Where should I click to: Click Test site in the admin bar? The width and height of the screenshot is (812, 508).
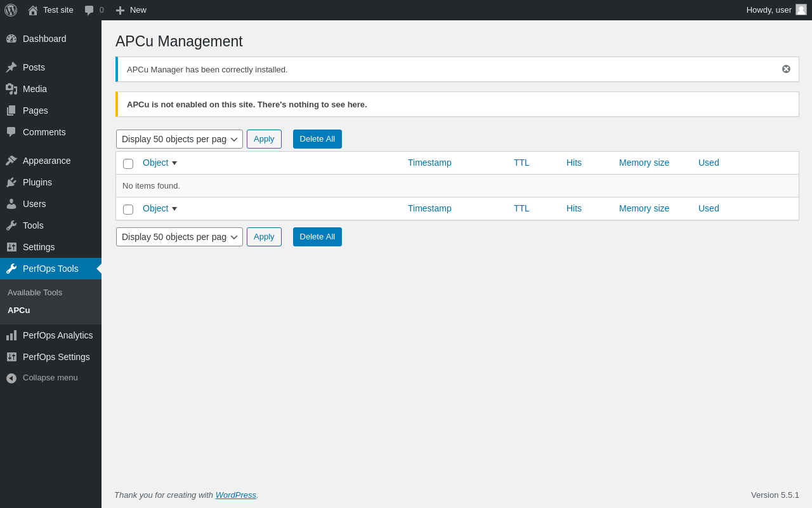tap(58, 10)
